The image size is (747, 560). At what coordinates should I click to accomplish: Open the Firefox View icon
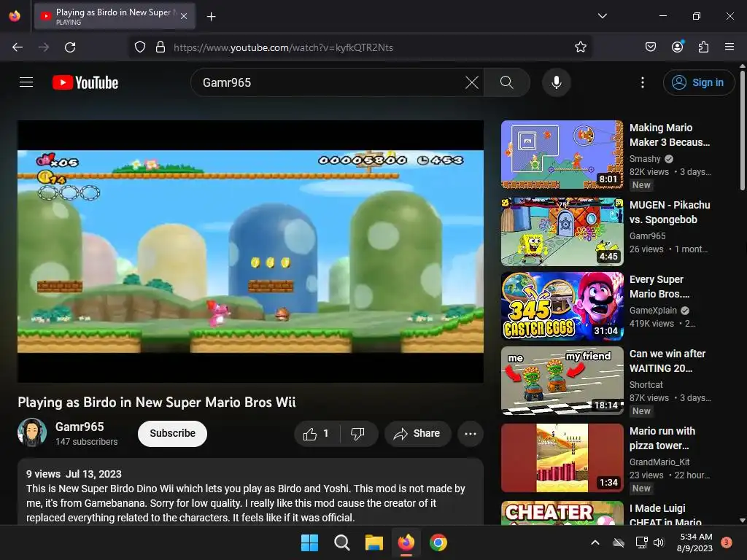coord(15,16)
